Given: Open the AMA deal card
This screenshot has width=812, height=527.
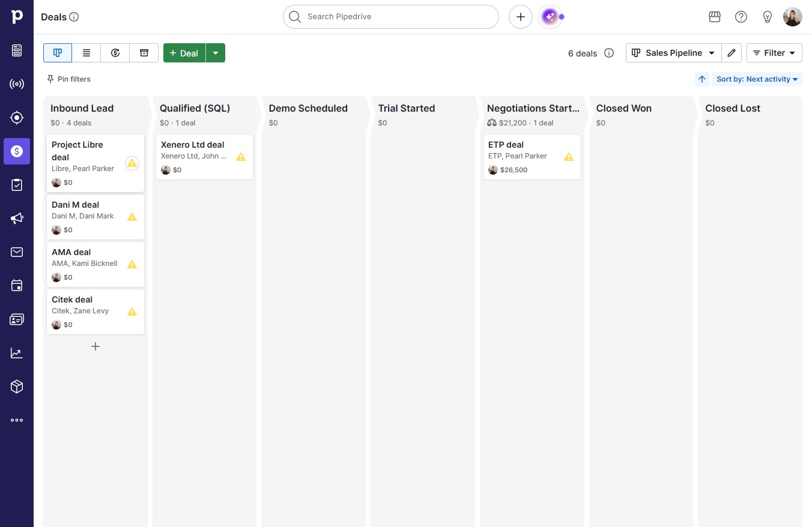Looking at the screenshot, I should point(95,264).
